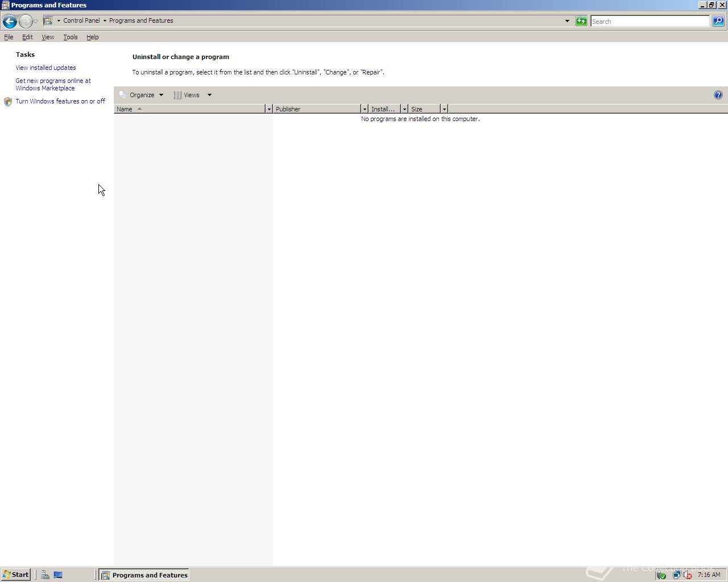Open the Size column filter arrow

(444, 109)
